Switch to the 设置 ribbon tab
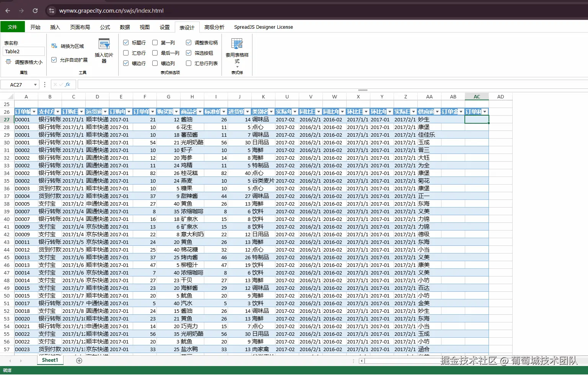 [165, 27]
